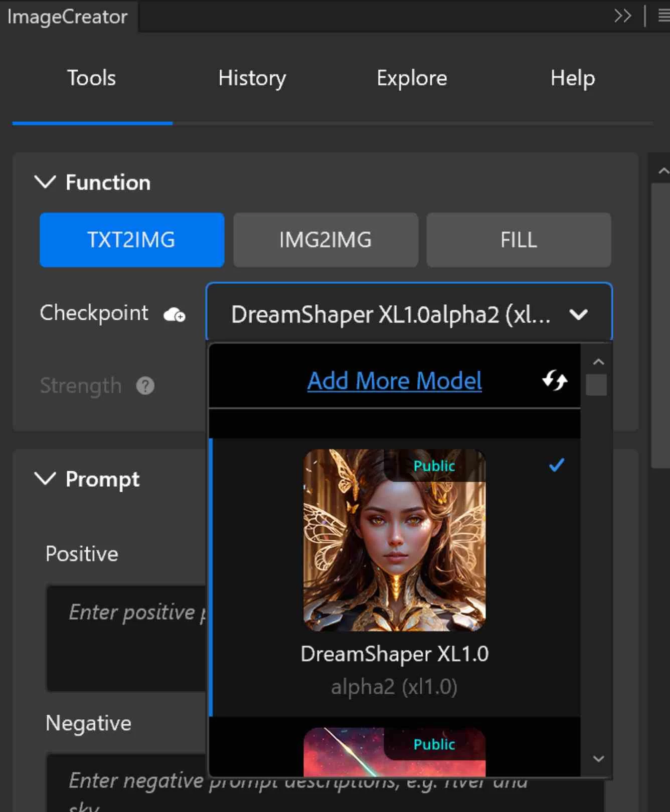
Task: Collapse the Prompt section
Action: coord(45,479)
